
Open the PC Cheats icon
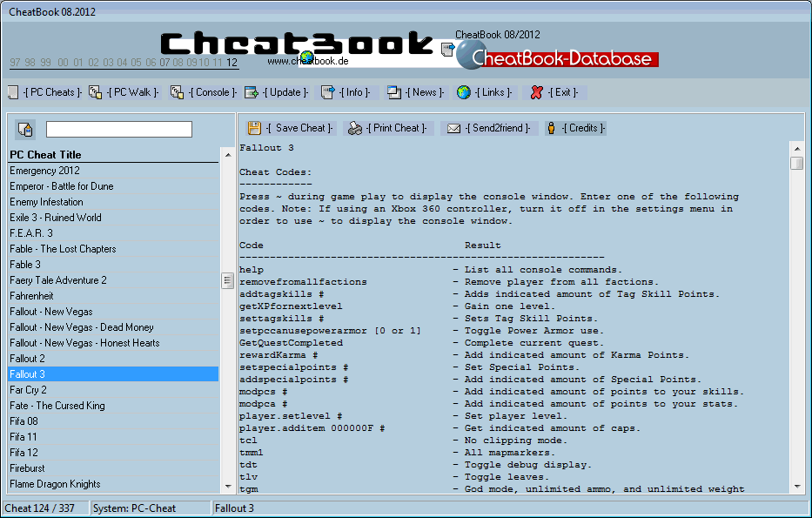(x=13, y=93)
